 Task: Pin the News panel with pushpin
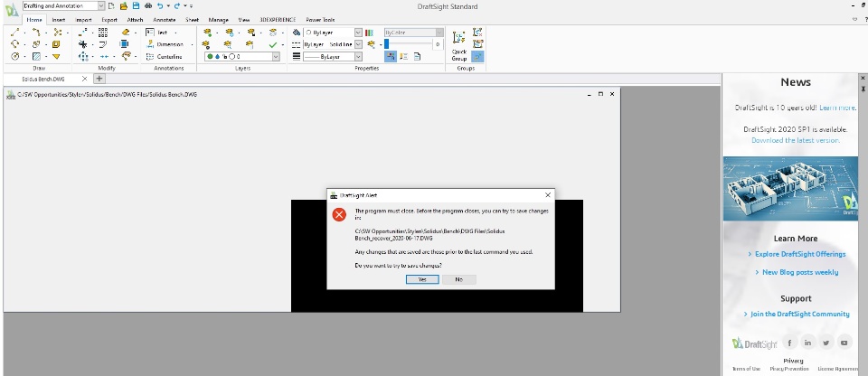tap(863, 89)
